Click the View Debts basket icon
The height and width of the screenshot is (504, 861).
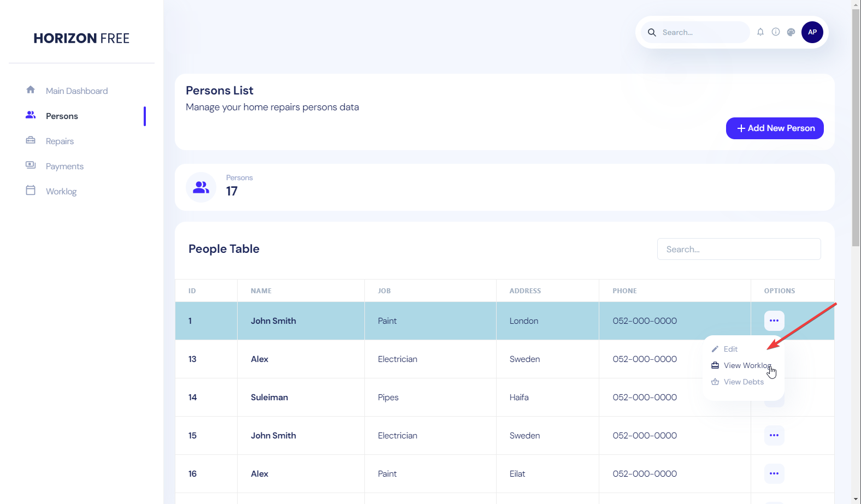(715, 382)
